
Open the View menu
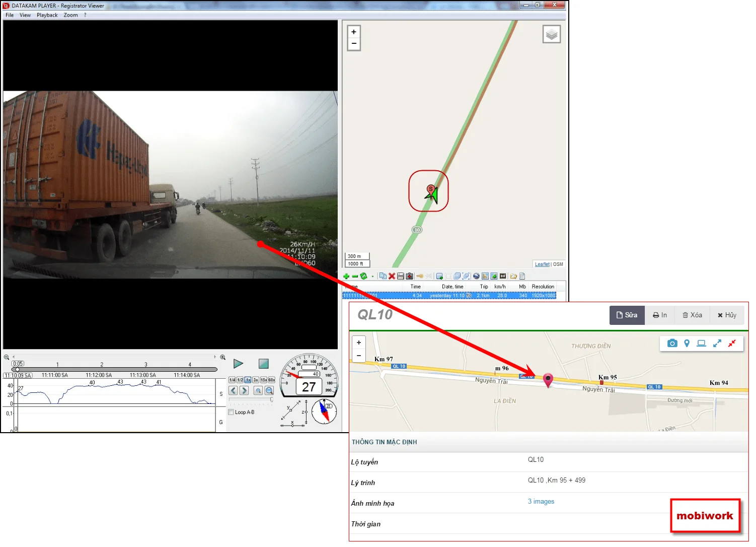coord(25,15)
